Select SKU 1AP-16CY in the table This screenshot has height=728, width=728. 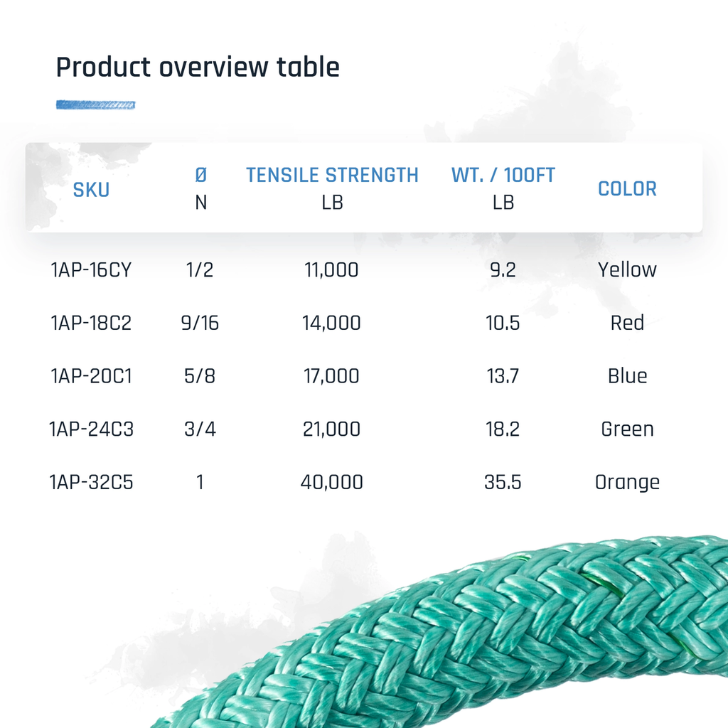[91, 270]
